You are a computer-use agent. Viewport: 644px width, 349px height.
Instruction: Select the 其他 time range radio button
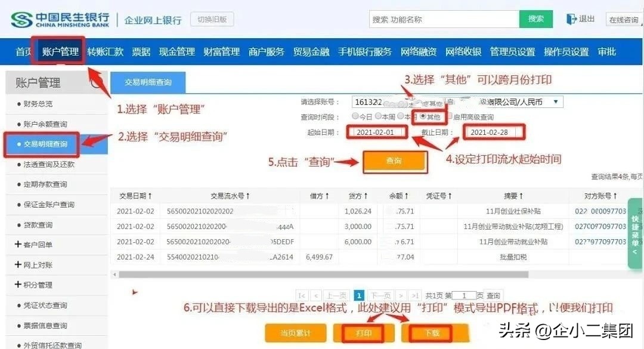point(423,116)
